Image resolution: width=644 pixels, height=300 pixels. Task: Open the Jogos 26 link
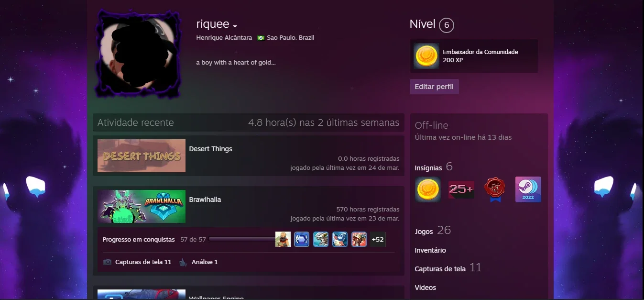433,231
